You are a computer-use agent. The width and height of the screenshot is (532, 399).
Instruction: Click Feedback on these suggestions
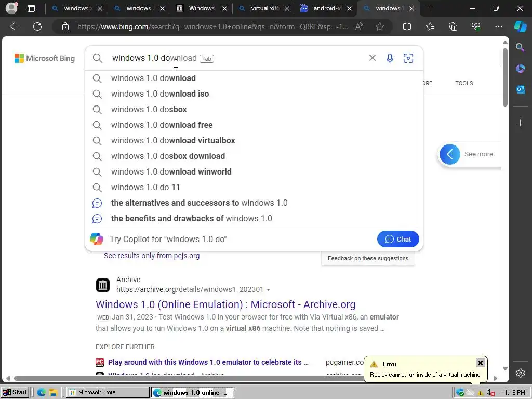point(368,258)
